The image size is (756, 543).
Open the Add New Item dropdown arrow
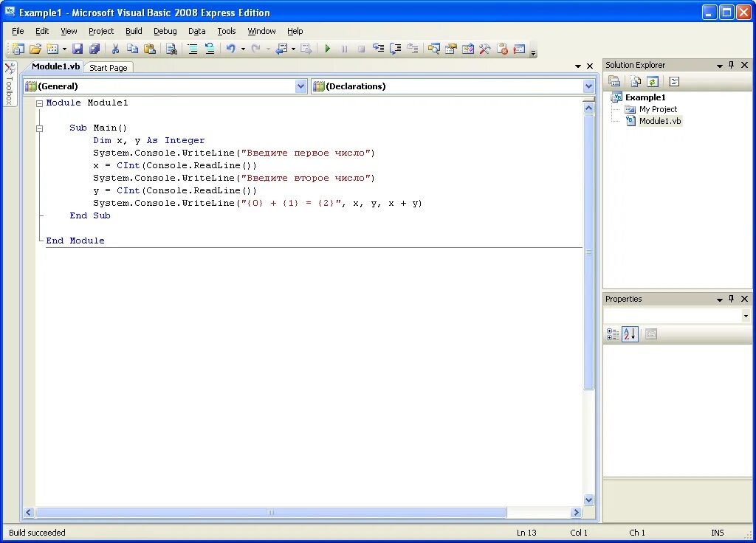point(64,49)
